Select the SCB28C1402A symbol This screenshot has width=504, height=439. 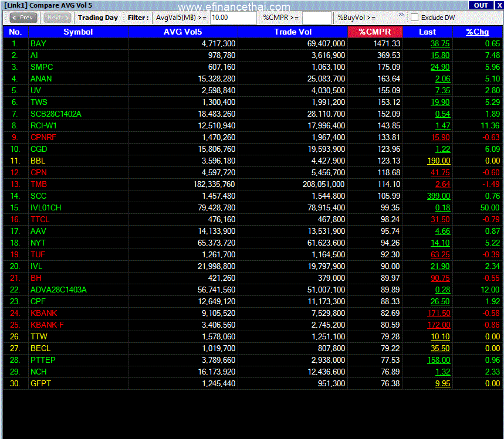[x=56, y=114]
